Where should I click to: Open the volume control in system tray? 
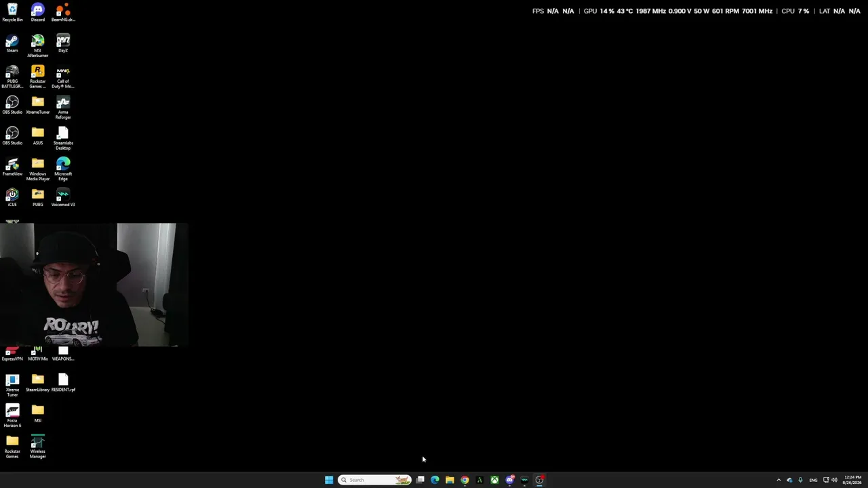pyautogui.click(x=834, y=480)
